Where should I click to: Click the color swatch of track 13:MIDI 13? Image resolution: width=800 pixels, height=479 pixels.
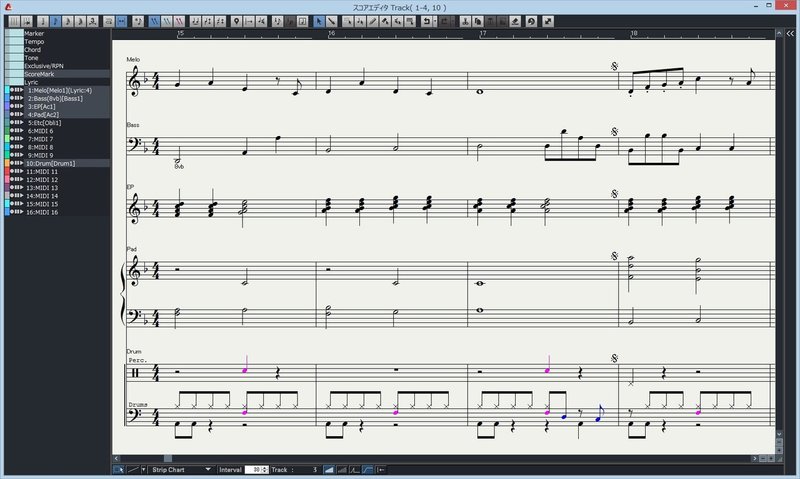[x=7, y=188]
